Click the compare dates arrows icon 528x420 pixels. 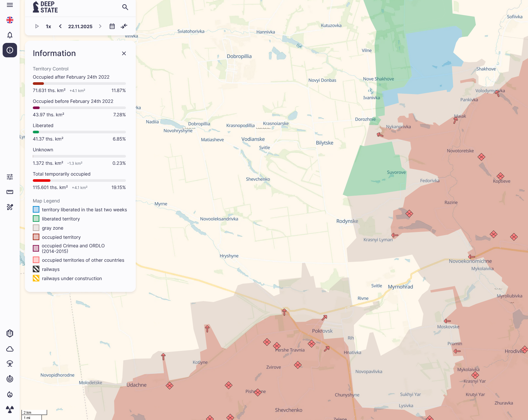124,26
